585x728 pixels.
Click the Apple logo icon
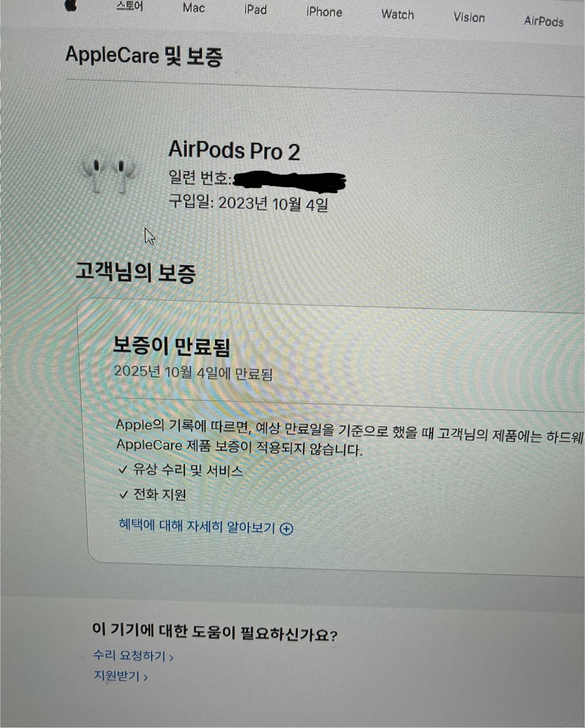(x=70, y=5)
